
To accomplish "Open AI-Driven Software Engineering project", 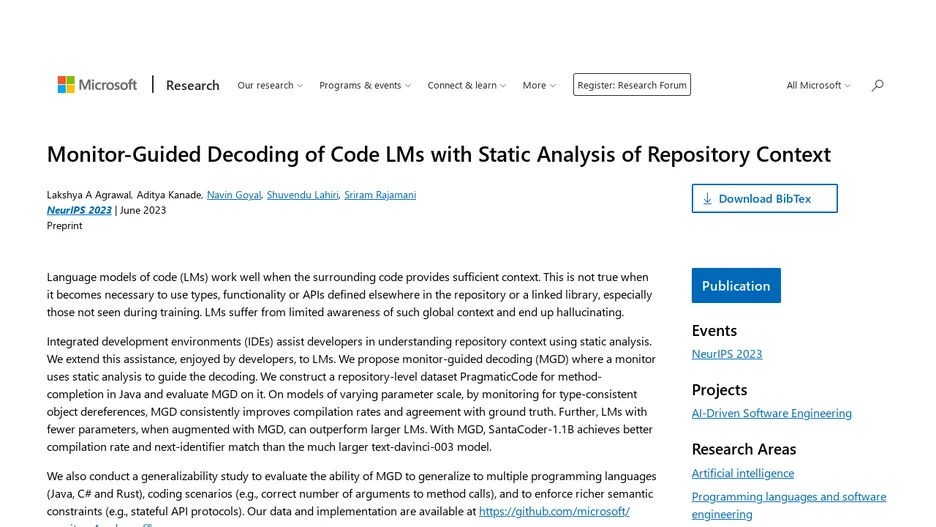I will 771,413.
